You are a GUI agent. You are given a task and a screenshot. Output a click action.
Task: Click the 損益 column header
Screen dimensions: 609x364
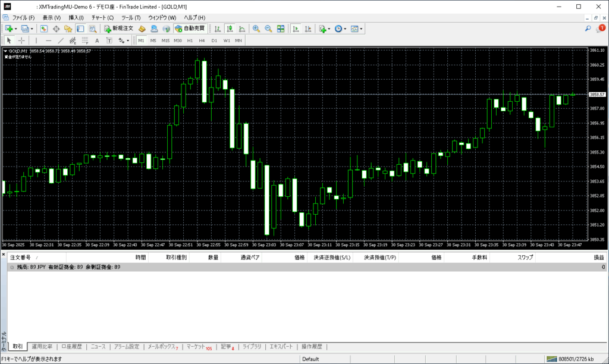[x=598, y=258]
